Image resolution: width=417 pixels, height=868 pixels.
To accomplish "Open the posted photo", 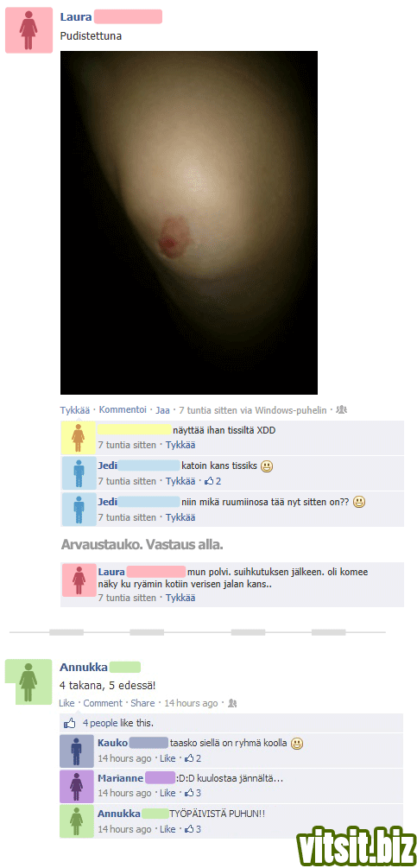I will (189, 223).
